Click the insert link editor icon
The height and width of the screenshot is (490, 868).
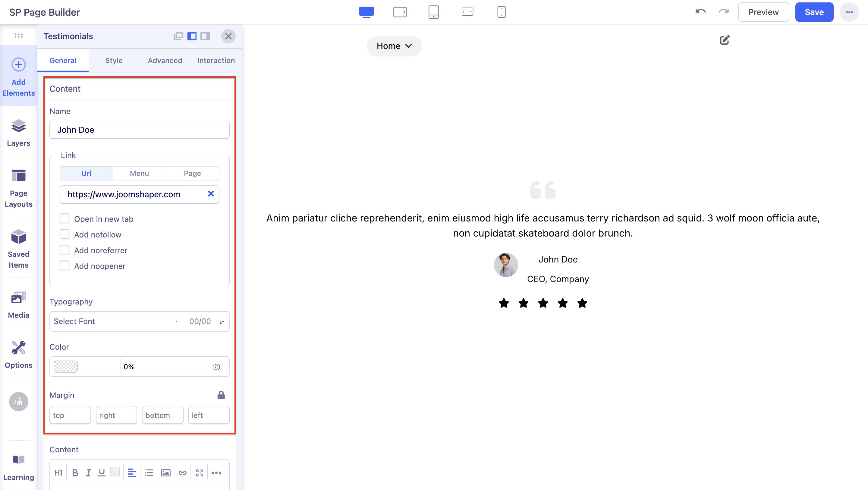(182, 473)
